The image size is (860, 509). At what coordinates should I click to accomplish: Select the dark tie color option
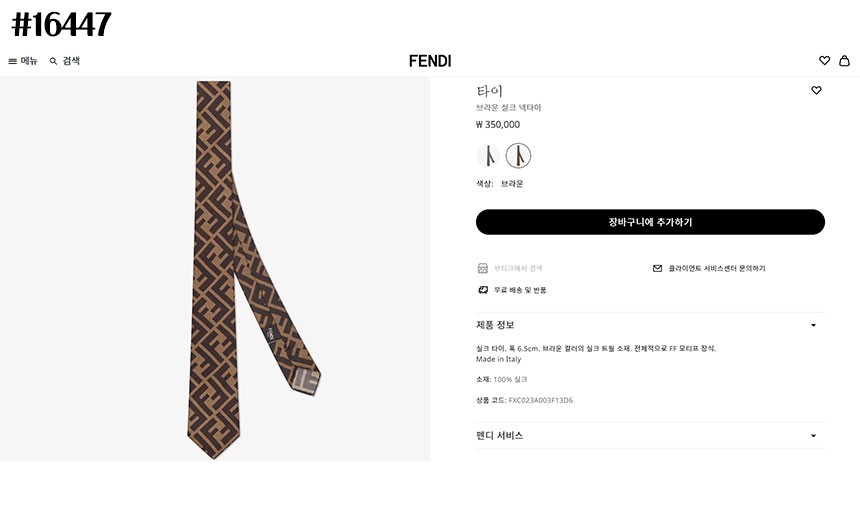[488, 156]
